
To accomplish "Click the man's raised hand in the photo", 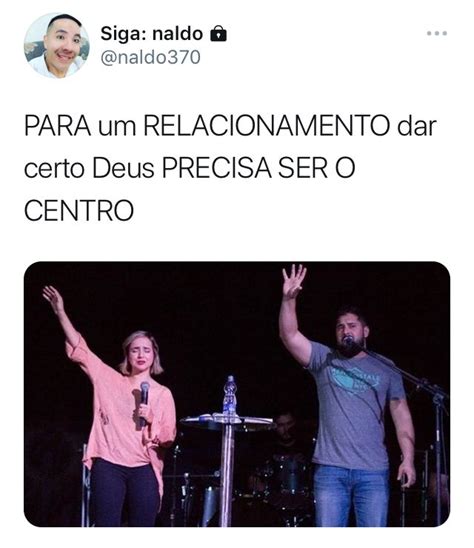I will pyautogui.click(x=294, y=281).
